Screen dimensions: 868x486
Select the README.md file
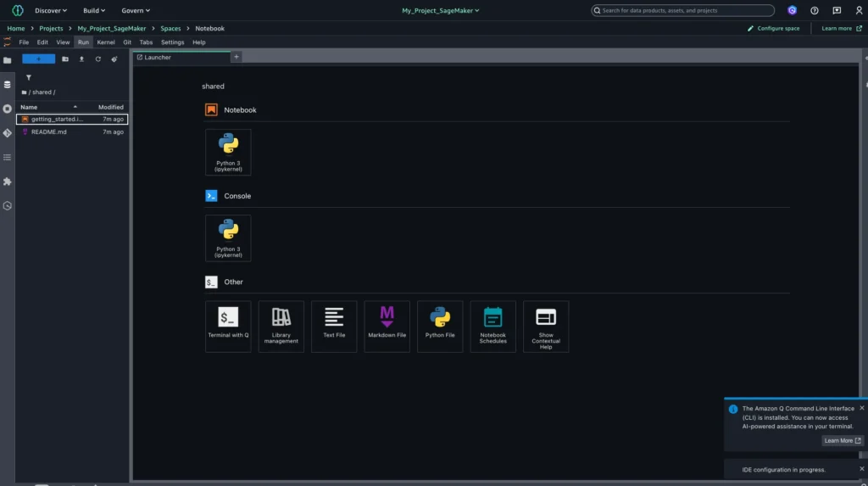click(48, 131)
